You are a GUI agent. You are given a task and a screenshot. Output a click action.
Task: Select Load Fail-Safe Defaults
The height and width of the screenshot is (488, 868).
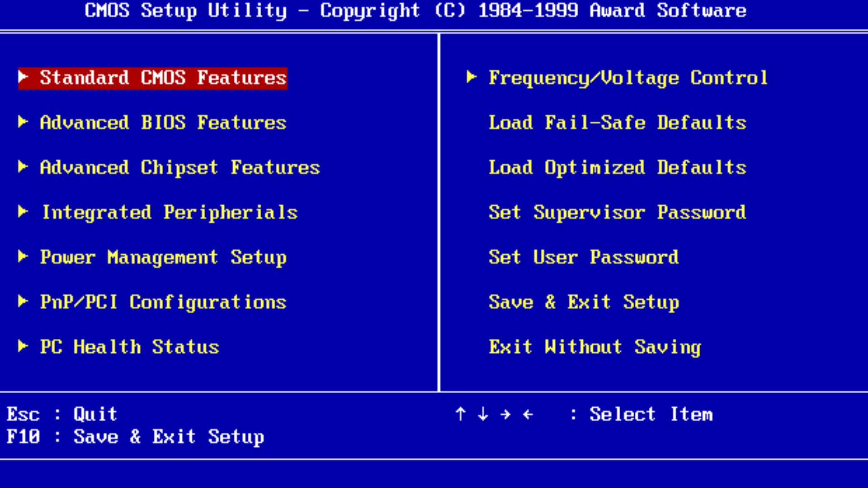click(x=618, y=122)
